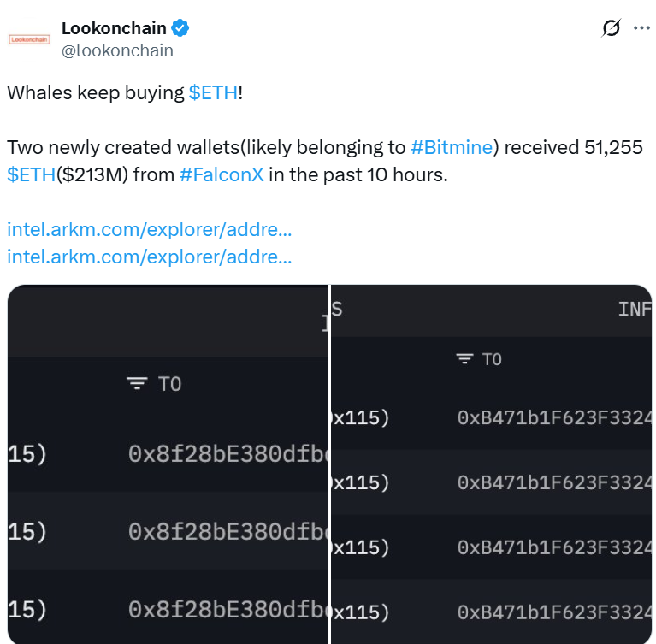Select the topmost 0x8f28bE380dfb address

coord(228,454)
